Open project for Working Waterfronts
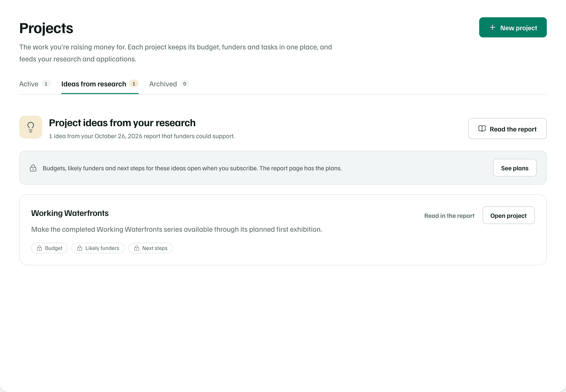Viewport: 566px width, 392px height. pyautogui.click(x=508, y=215)
